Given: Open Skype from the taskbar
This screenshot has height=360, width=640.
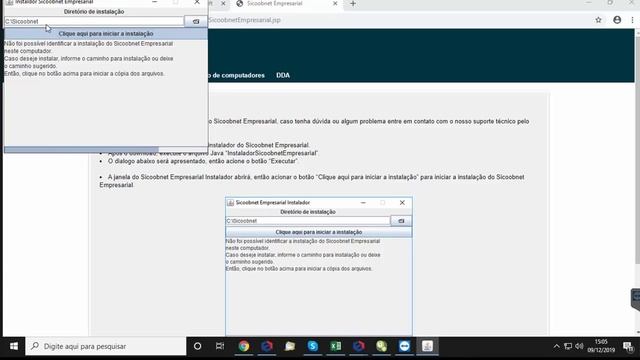Looking at the screenshot, I should point(313,346).
